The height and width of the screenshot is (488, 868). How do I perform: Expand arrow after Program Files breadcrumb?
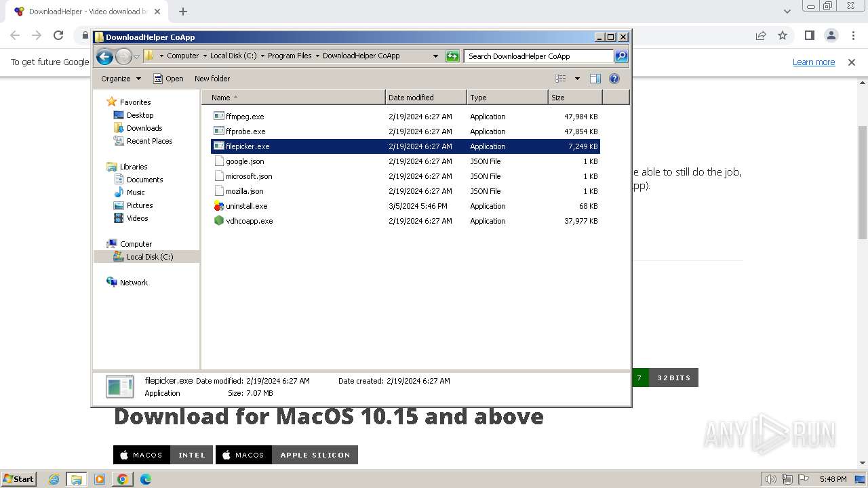[x=317, y=56]
